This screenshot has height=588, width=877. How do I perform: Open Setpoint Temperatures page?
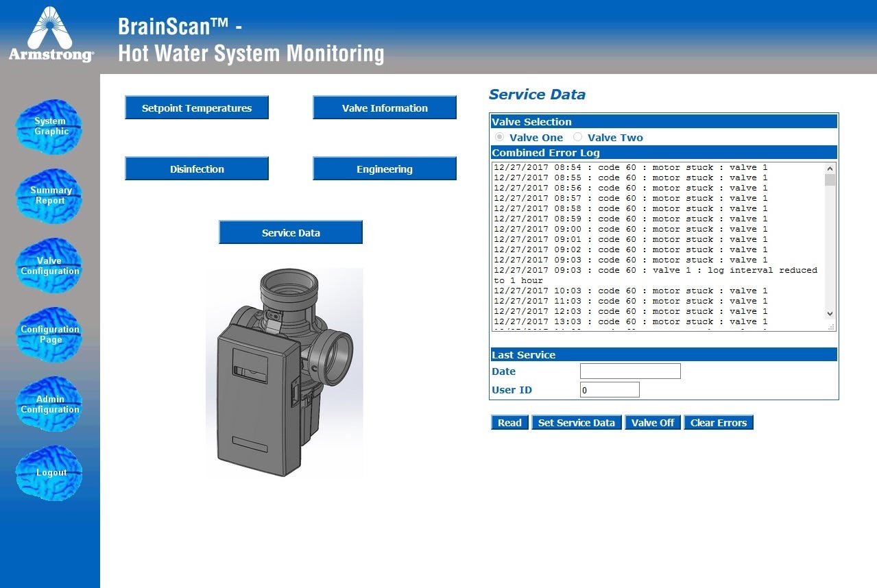(x=197, y=108)
